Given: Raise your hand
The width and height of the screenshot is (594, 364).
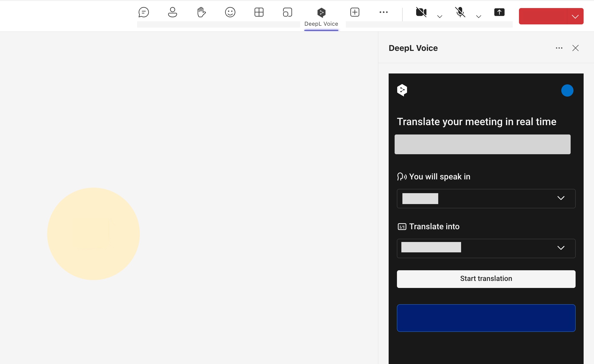Looking at the screenshot, I should click(x=201, y=12).
